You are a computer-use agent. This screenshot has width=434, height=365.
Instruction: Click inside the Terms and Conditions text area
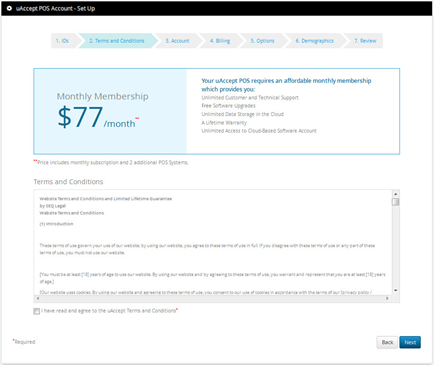tap(213, 243)
